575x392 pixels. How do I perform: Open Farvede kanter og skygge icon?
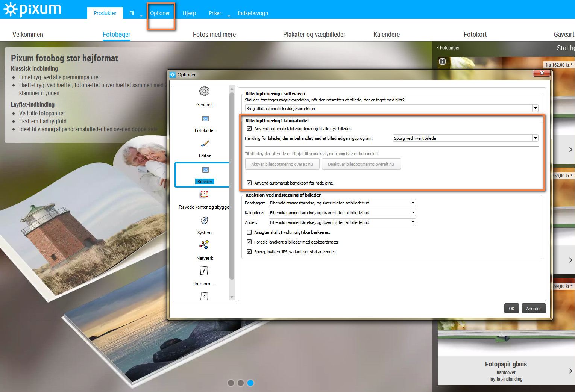(204, 195)
